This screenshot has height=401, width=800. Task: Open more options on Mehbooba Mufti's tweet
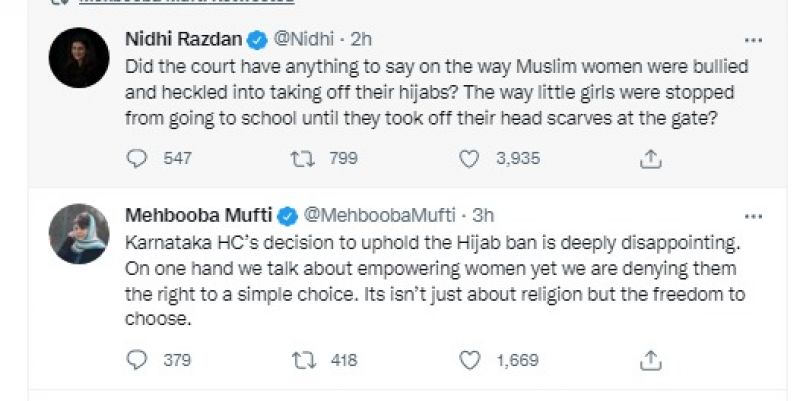pos(755,215)
